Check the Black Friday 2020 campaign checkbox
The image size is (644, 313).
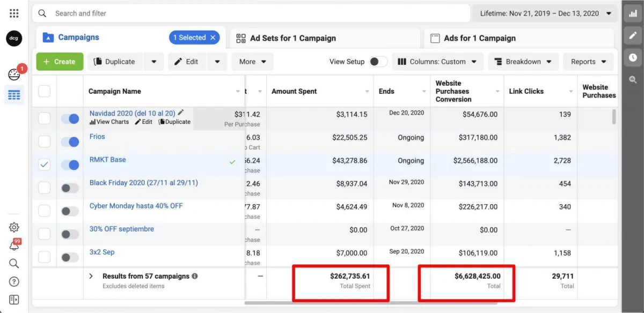pos(44,188)
